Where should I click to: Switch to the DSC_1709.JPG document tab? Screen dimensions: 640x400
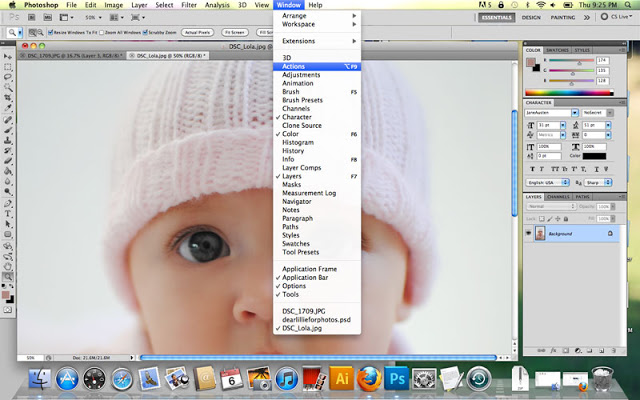(72, 56)
